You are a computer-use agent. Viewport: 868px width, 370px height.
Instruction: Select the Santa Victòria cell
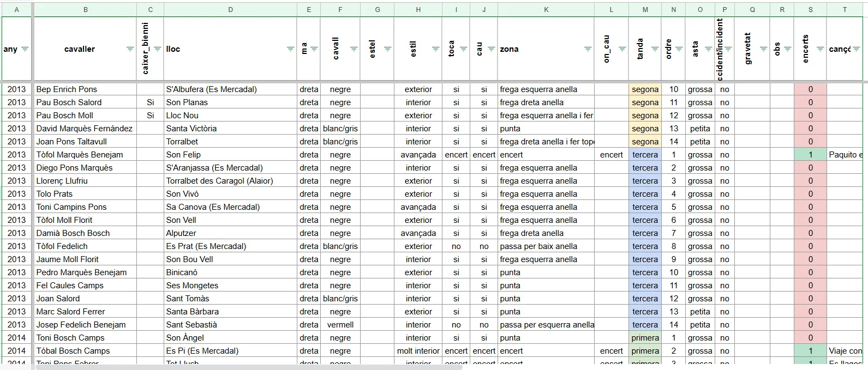pos(230,129)
